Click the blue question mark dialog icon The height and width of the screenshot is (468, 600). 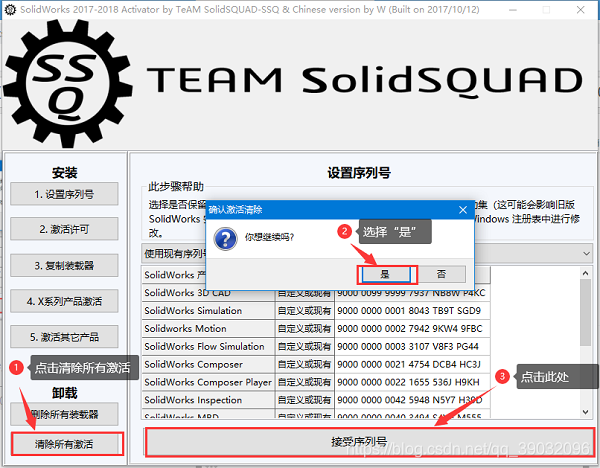(225, 238)
